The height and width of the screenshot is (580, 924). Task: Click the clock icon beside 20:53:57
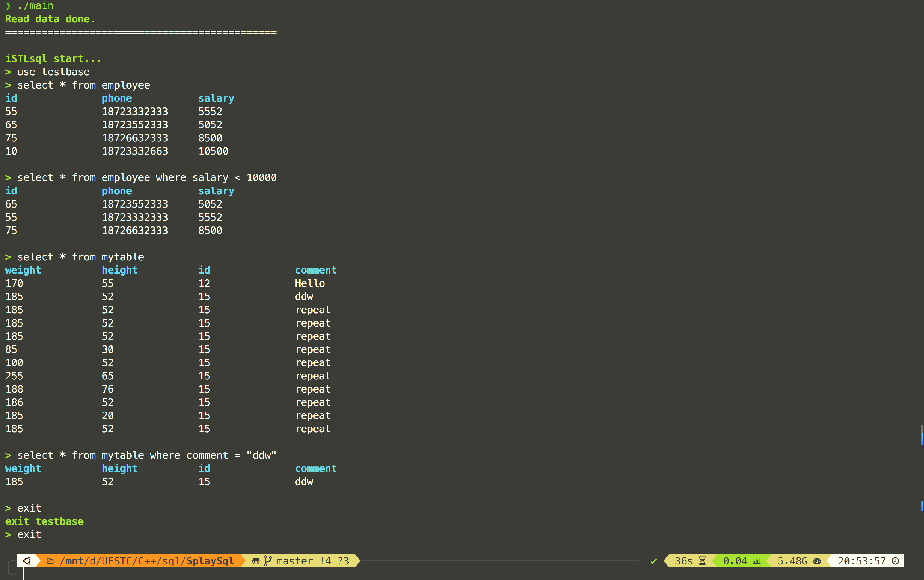(895, 561)
